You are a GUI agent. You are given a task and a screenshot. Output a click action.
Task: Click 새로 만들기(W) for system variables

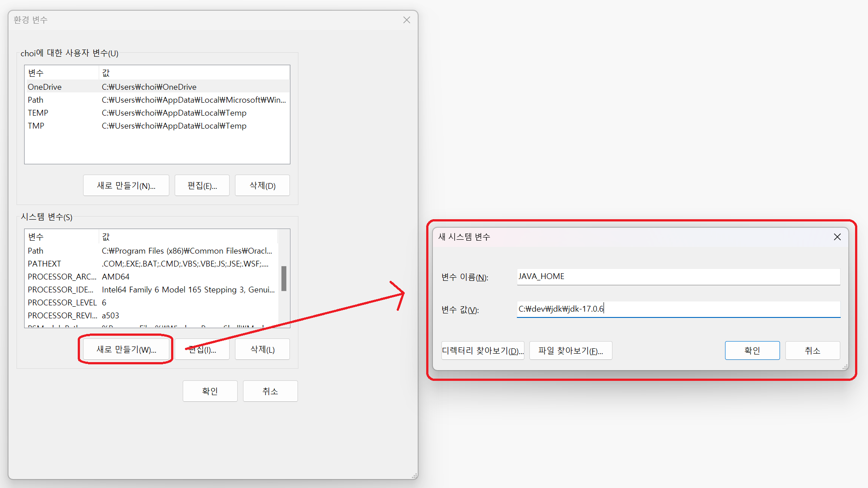126,350
